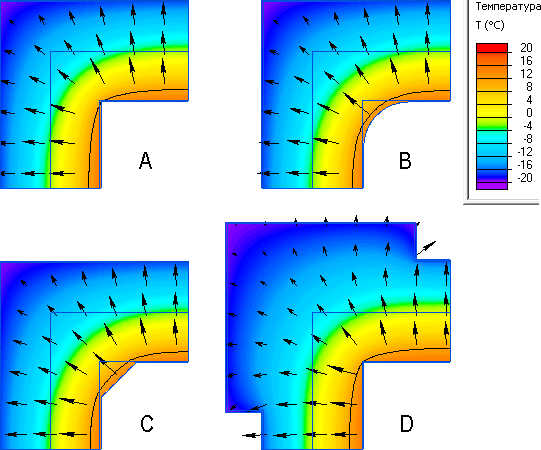Viewport: 541px width, 450px height.
Task: Click the purple -20°C legend band
Action: (492, 186)
